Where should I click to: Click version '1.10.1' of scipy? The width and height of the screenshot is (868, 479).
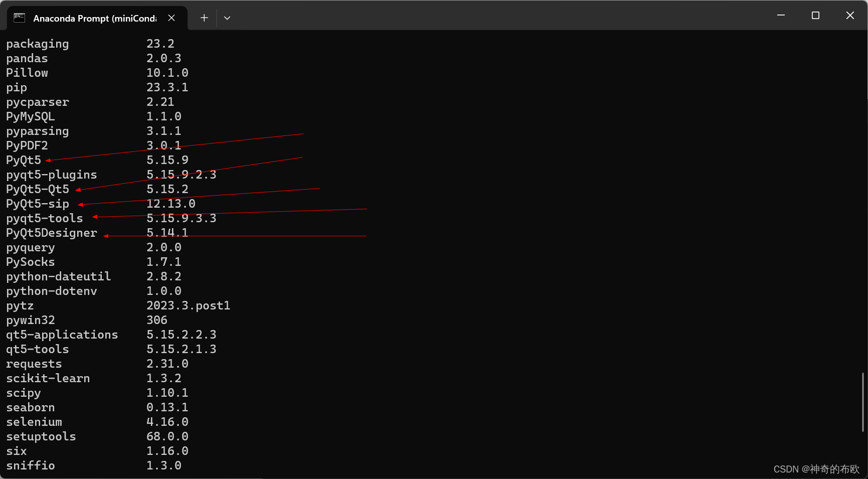click(x=167, y=393)
